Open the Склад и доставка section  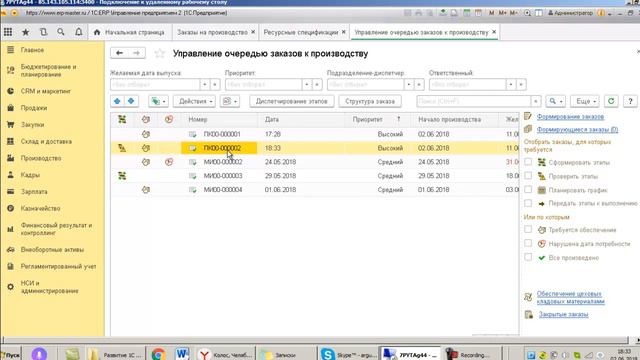pyautogui.click(x=46, y=141)
